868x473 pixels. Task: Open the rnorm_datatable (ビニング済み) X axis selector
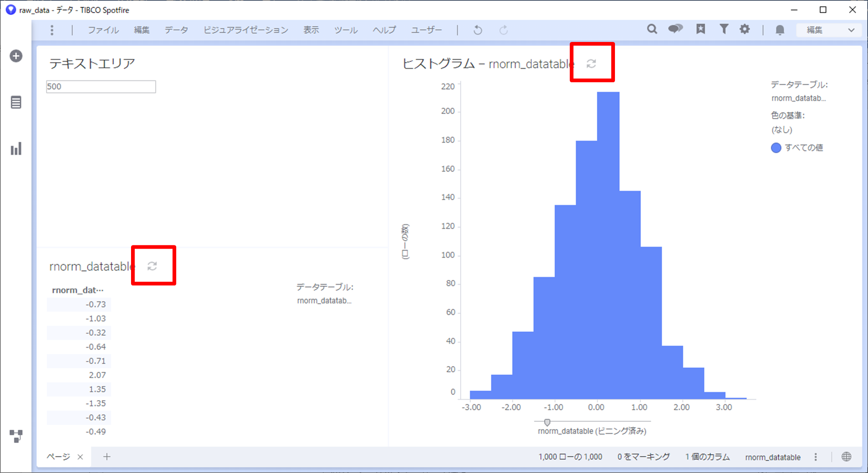(x=592, y=431)
